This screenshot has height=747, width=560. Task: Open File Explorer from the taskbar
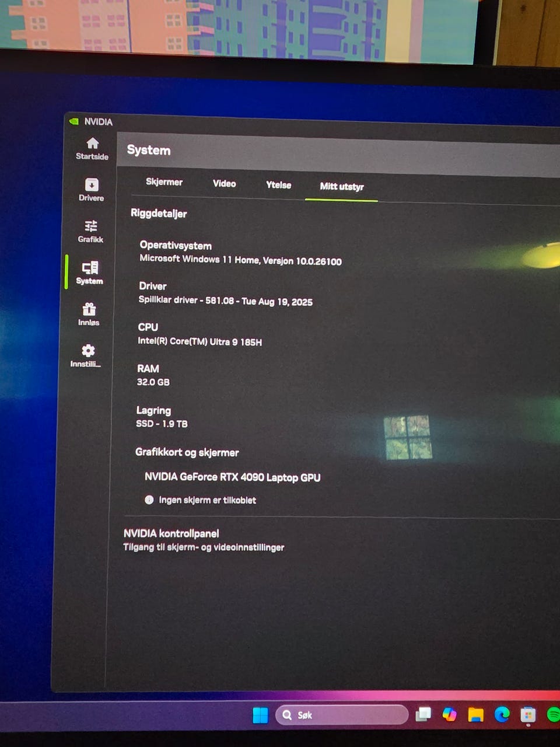coord(475,714)
